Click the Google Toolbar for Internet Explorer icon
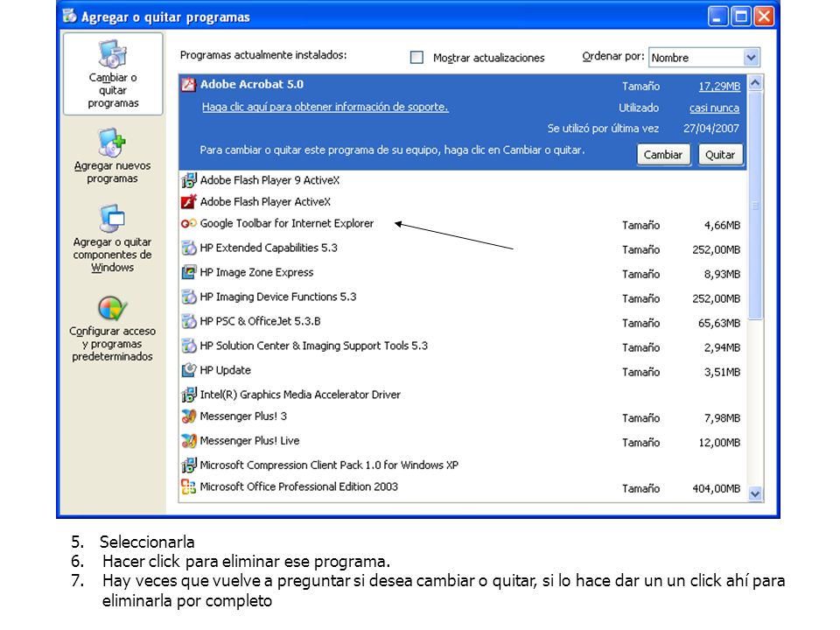Viewport: 840px width, 630px height. click(x=189, y=223)
